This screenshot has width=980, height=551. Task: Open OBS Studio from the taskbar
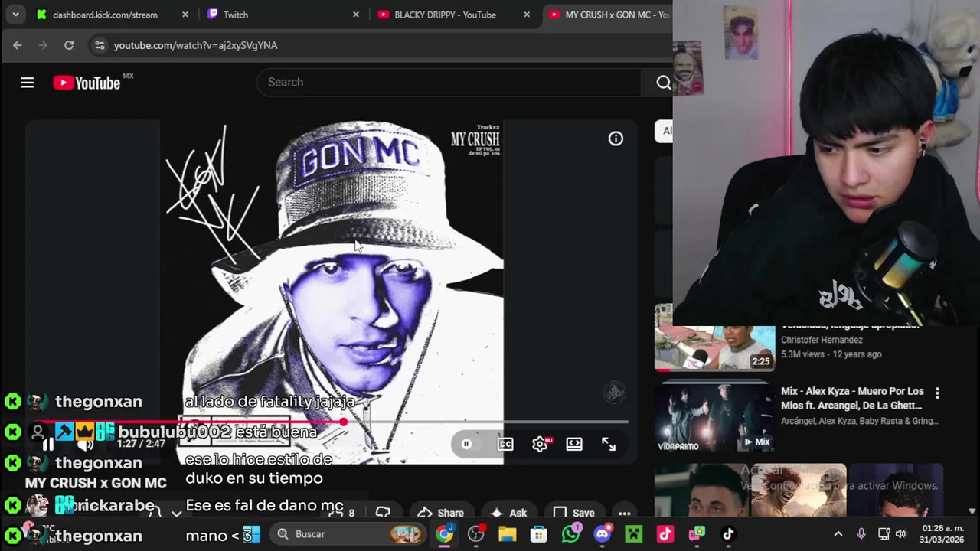click(x=475, y=534)
